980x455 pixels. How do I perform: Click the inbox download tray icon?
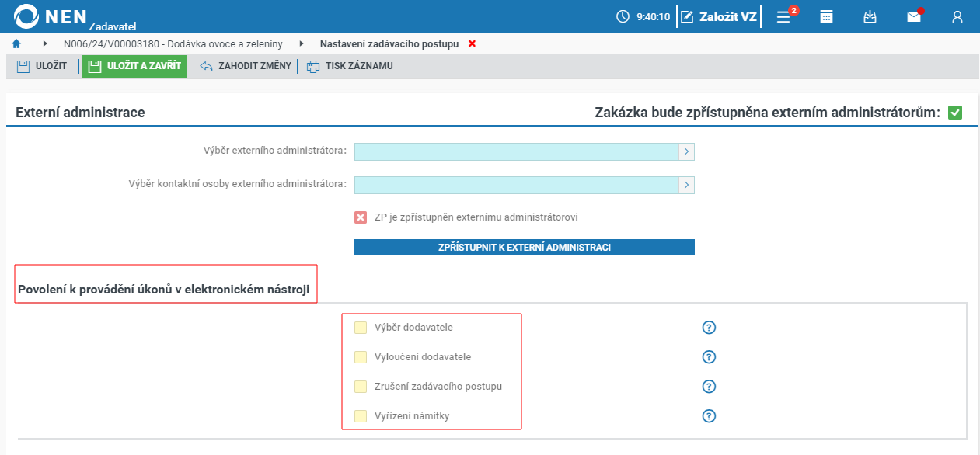(x=870, y=16)
